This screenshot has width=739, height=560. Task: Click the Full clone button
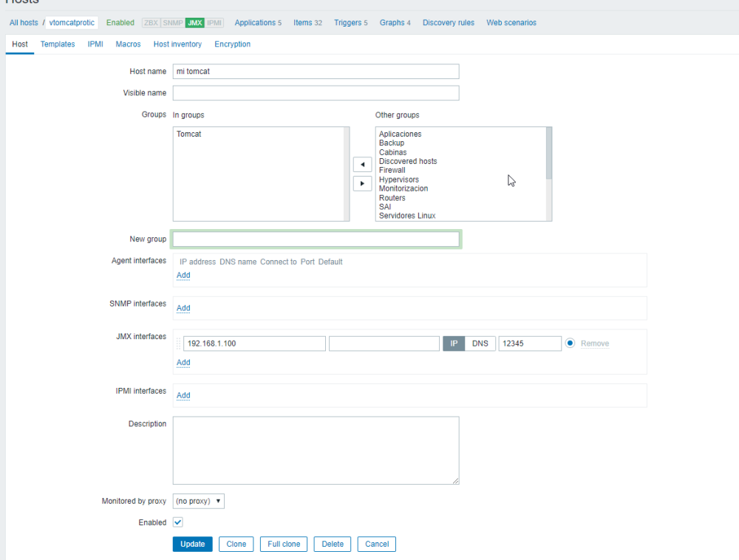284,544
